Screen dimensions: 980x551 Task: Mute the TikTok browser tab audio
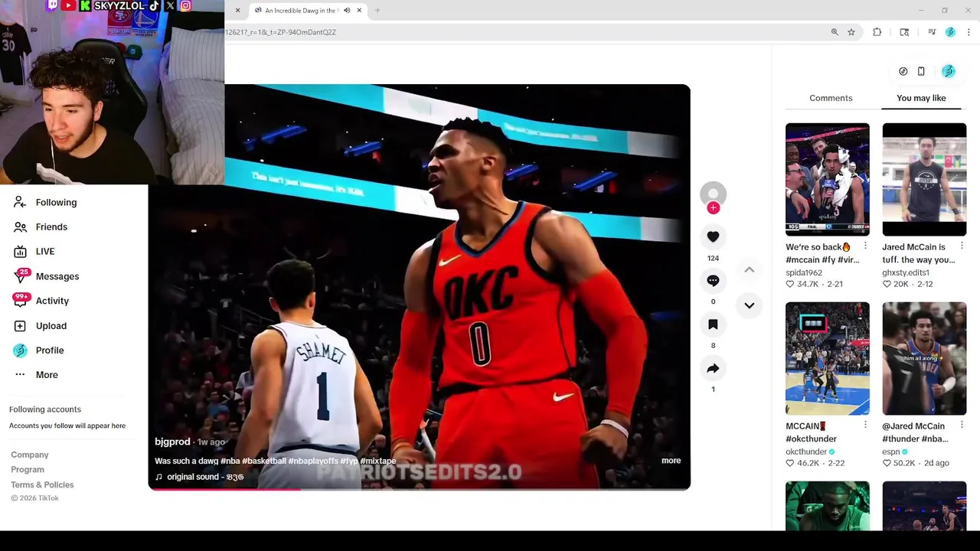coord(347,10)
